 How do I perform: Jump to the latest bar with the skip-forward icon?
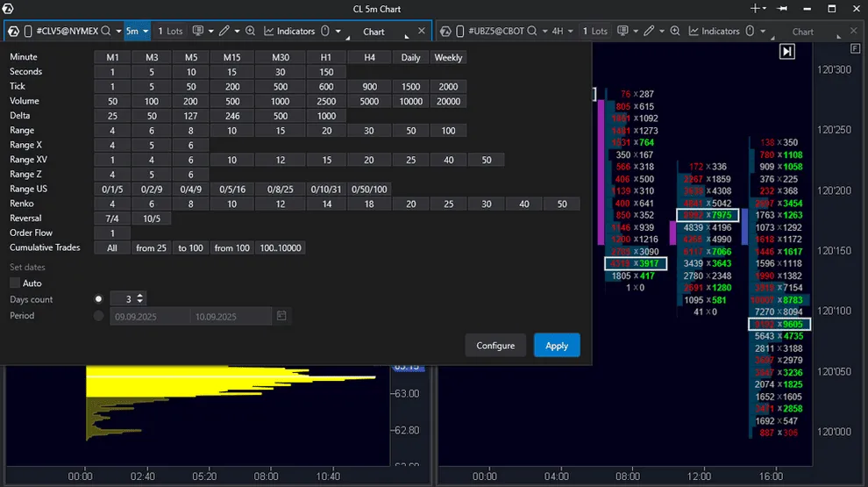click(787, 53)
